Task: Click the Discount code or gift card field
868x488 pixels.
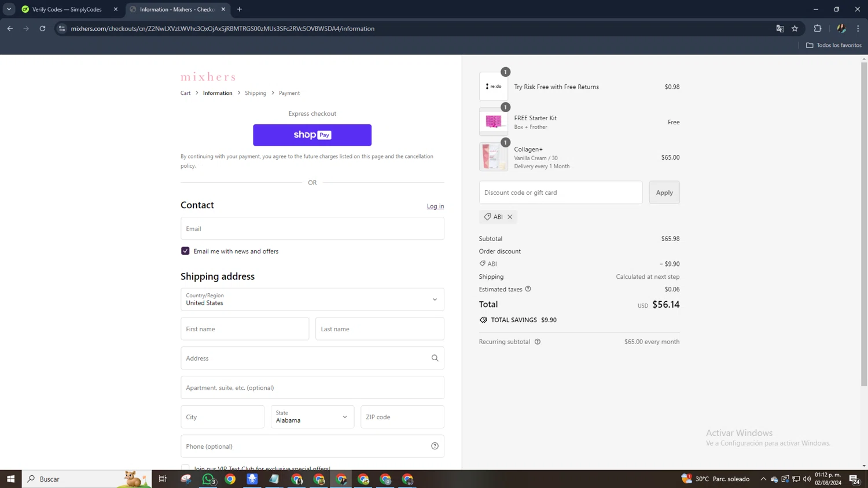Action: (560, 193)
